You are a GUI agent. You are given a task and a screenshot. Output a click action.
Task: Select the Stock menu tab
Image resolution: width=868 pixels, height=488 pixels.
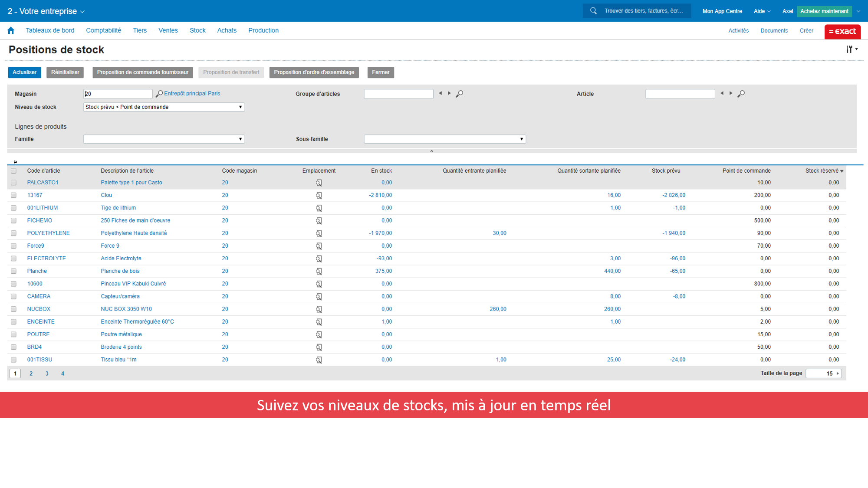pos(197,30)
